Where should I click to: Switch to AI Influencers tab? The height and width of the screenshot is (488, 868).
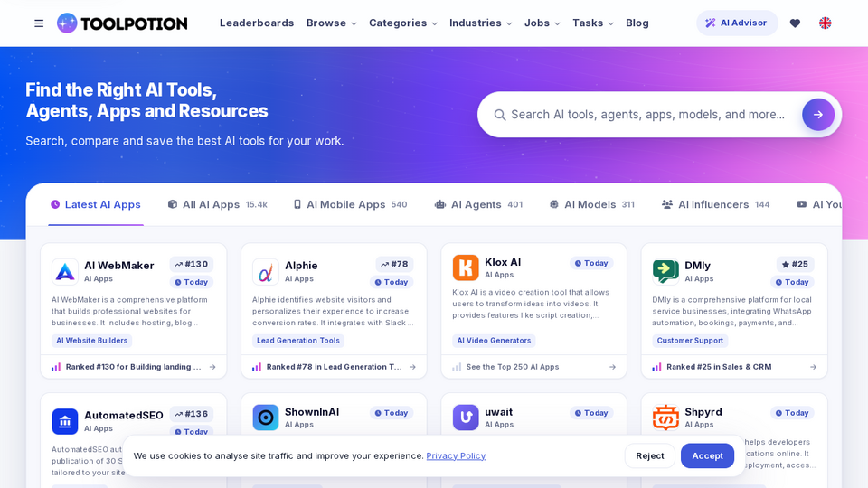(x=716, y=205)
